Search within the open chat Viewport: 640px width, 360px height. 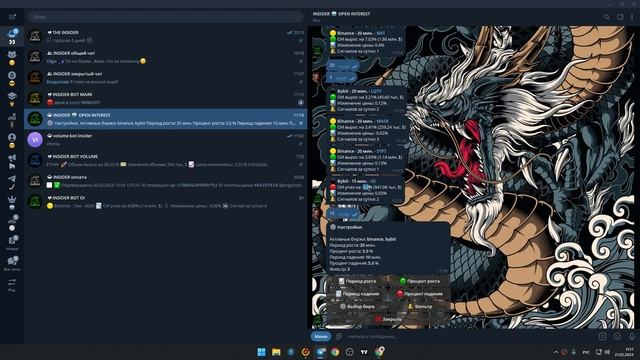(607, 17)
